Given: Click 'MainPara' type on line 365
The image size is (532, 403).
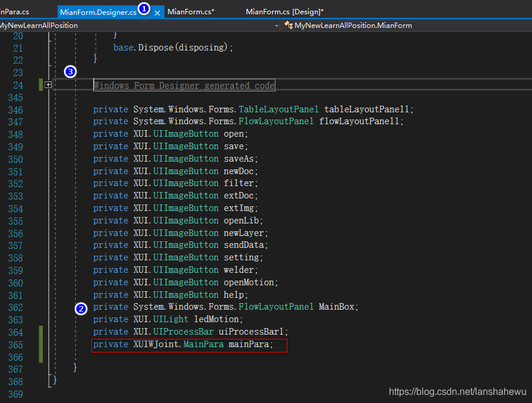Looking at the screenshot, I should (x=204, y=344).
